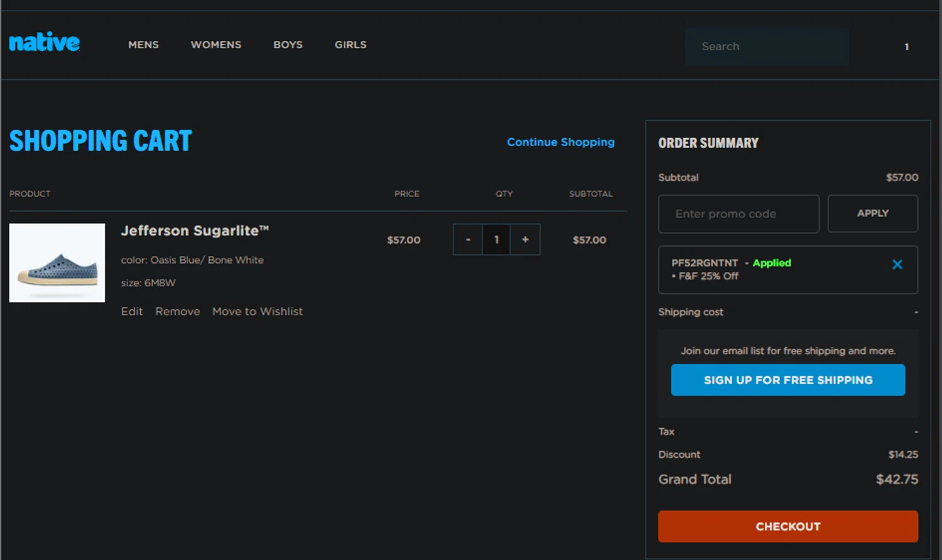Click the email list free shipping message

tap(788, 351)
